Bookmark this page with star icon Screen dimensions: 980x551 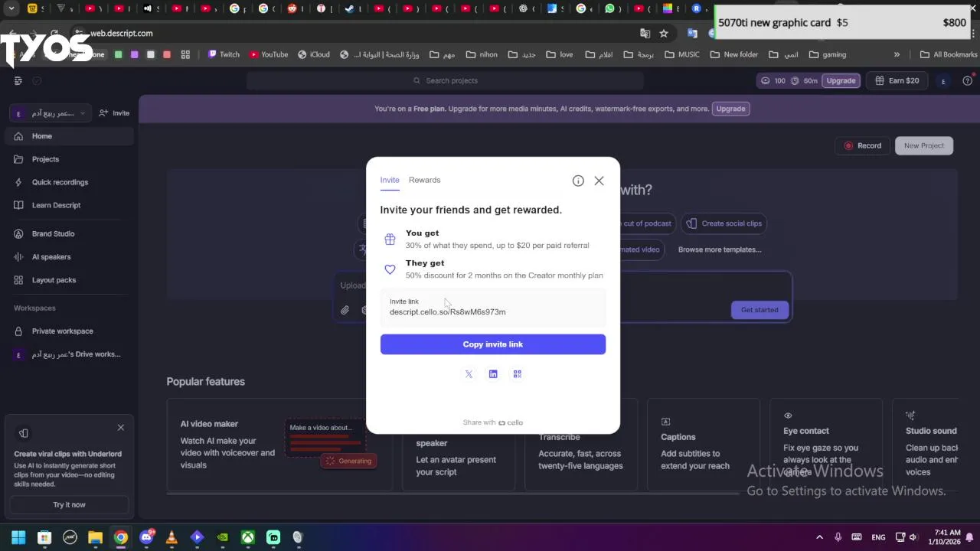[x=664, y=34]
